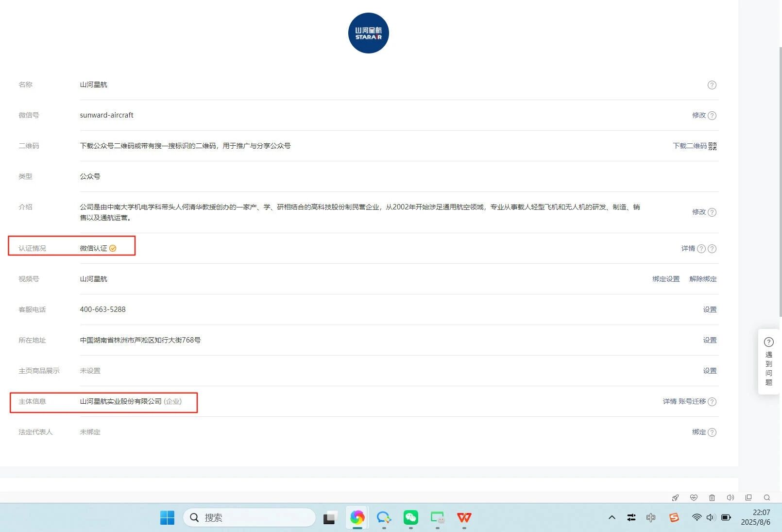The height and width of the screenshot is (532, 782).
Task: Click the trash bin icon in status bar
Action: [x=712, y=498]
